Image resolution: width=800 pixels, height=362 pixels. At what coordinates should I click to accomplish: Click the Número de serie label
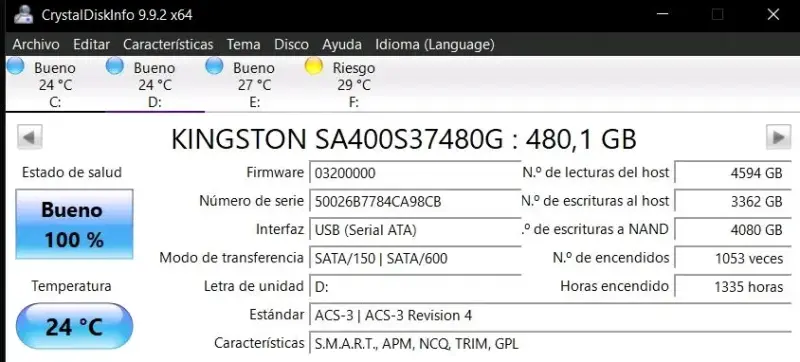click(252, 201)
